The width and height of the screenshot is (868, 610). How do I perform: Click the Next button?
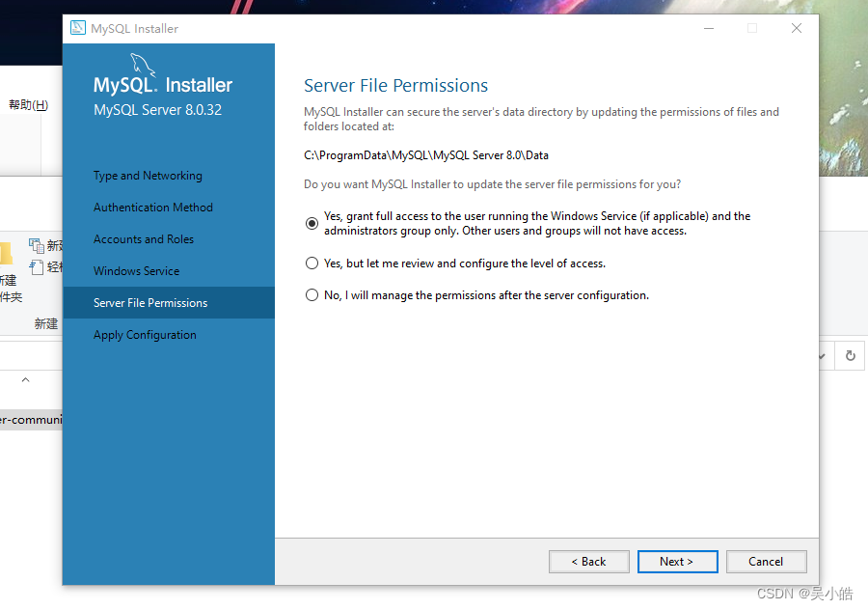(678, 561)
